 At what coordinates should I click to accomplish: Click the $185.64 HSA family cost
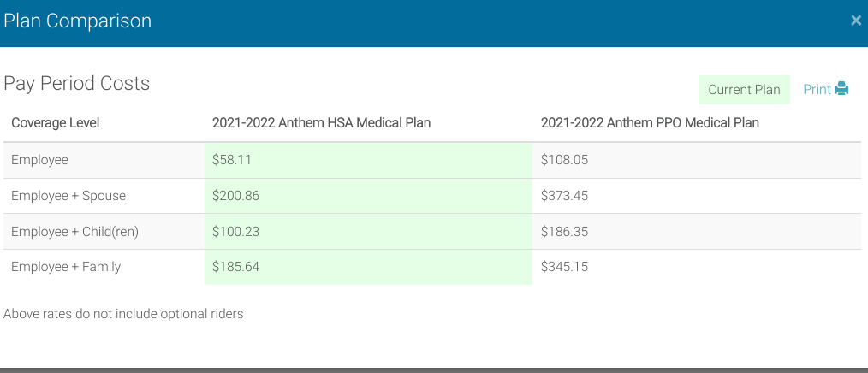[x=235, y=267]
